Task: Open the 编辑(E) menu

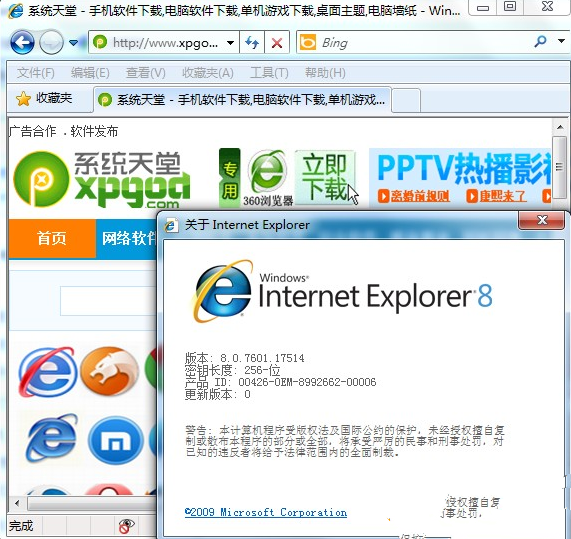Action: [90, 73]
